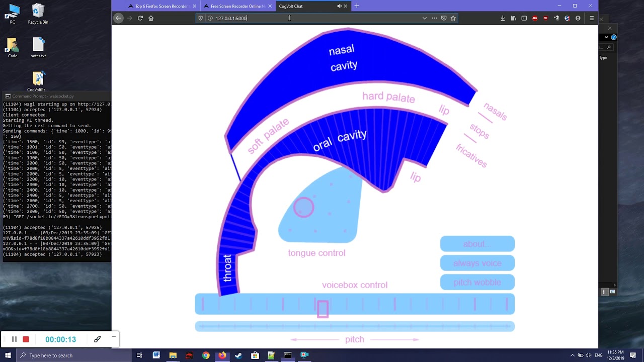Open Firefox hamburger menu

coord(591,18)
